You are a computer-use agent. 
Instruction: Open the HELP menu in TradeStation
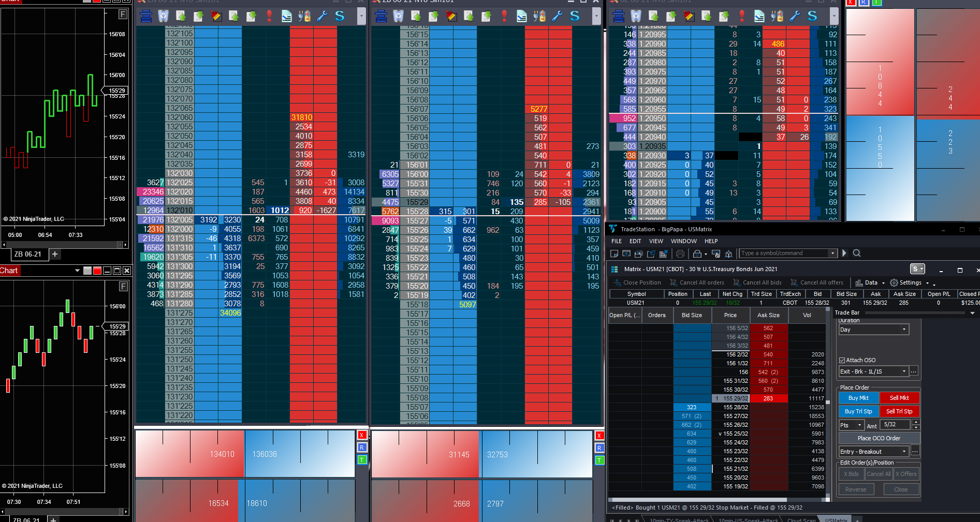pyautogui.click(x=711, y=241)
